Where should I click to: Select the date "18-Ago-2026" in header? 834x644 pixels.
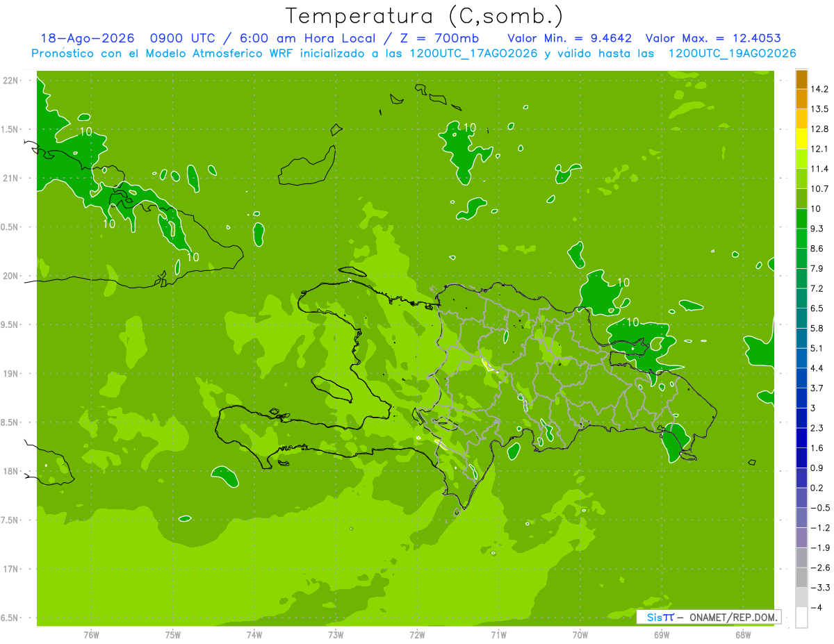(88, 38)
